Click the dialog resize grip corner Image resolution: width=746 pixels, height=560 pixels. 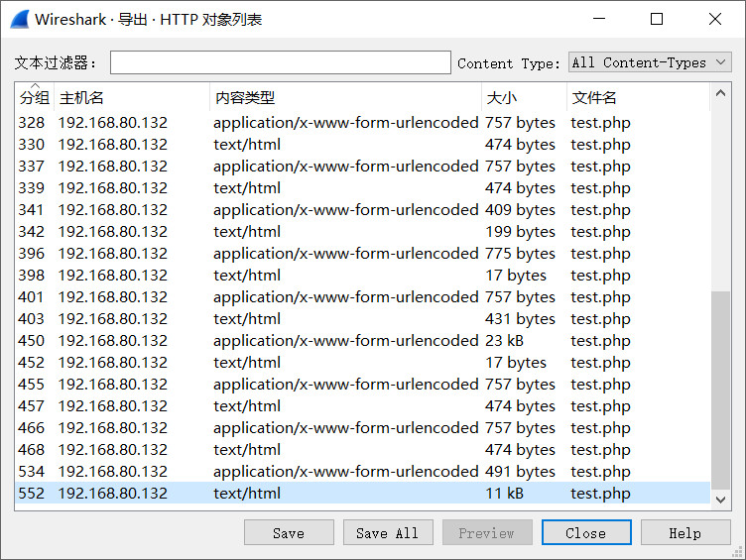[x=738, y=552]
